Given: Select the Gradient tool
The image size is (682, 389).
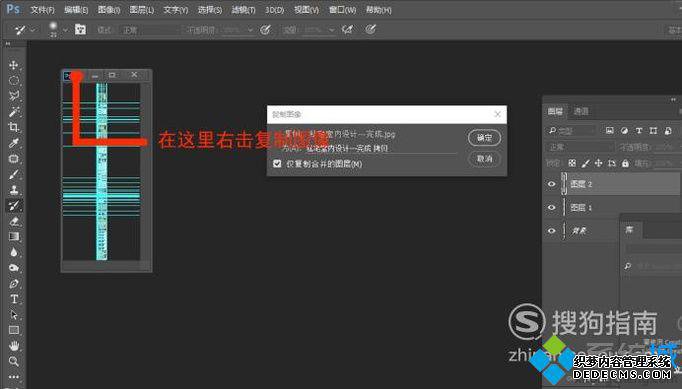Looking at the screenshot, I should click(13, 237).
